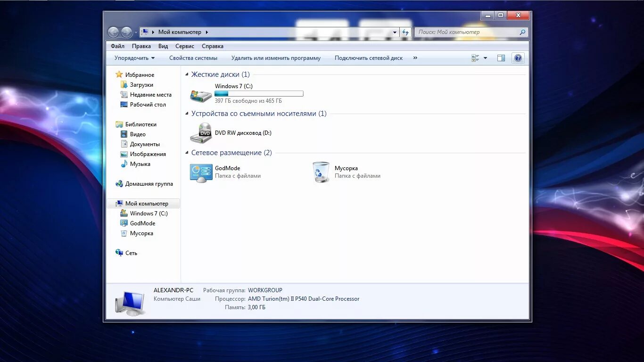Select the Документы library icon
644x362 pixels.
[x=124, y=144]
